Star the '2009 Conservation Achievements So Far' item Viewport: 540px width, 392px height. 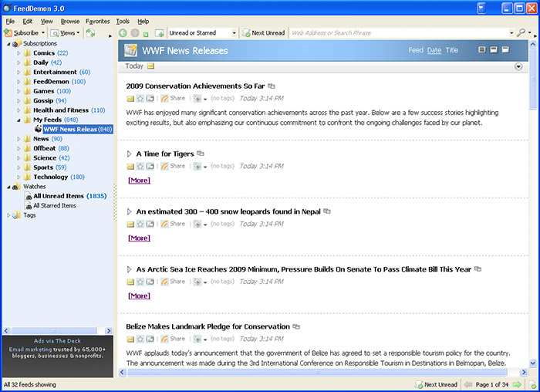pyautogui.click(x=140, y=99)
